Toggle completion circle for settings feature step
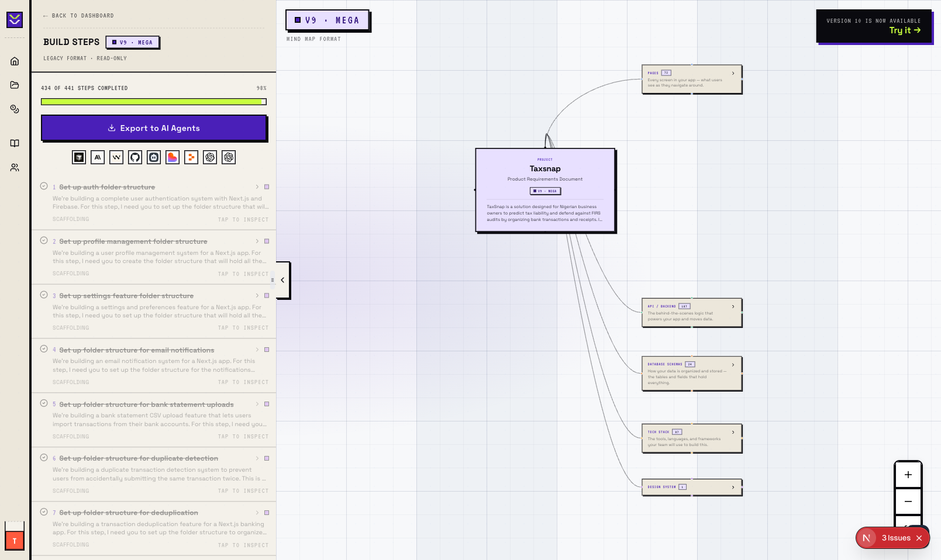 [x=44, y=295]
